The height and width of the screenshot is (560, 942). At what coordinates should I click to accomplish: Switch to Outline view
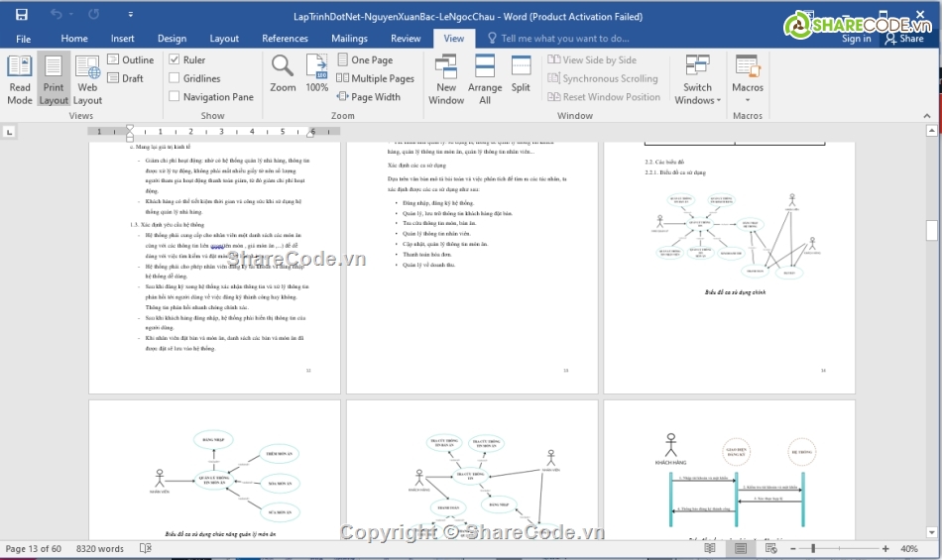coord(130,59)
